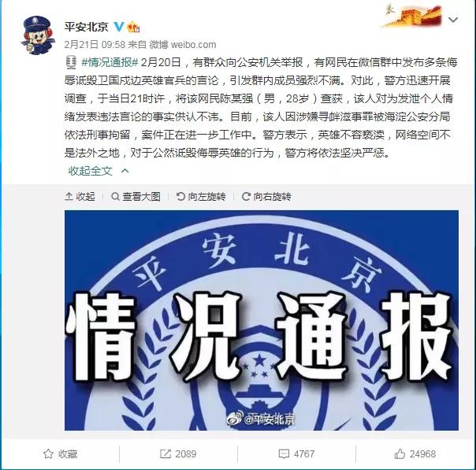Click the 收起 image collapse button
This screenshot has height=470, width=476.
pyautogui.click(x=80, y=197)
